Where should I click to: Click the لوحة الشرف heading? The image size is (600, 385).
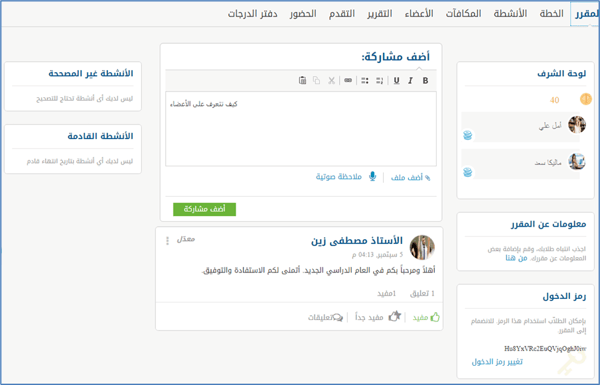coord(561,73)
